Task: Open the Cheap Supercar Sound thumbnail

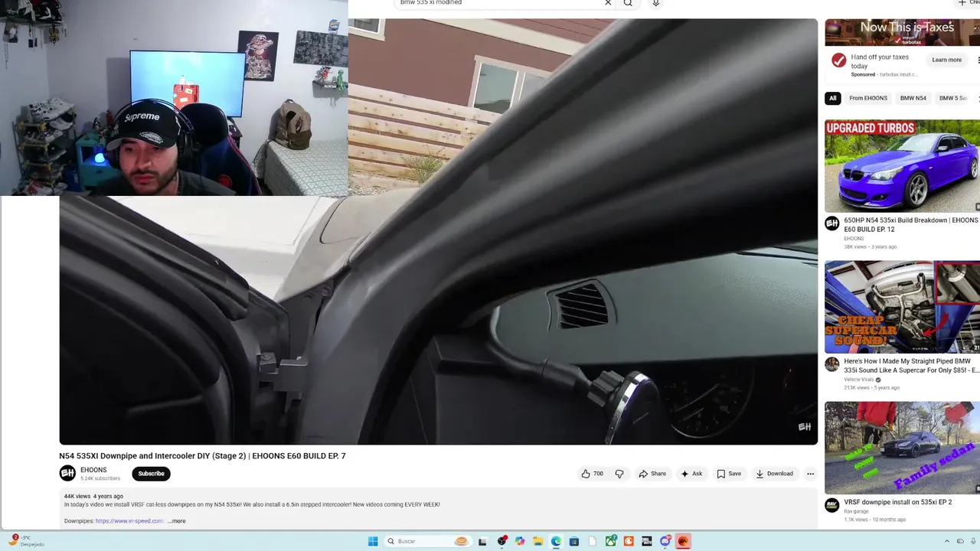Action: (x=902, y=307)
